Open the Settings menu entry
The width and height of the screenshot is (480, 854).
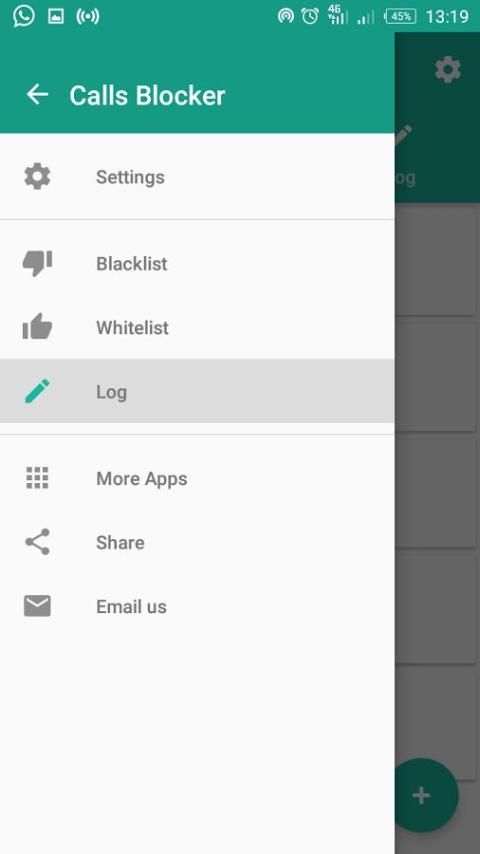(x=197, y=177)
